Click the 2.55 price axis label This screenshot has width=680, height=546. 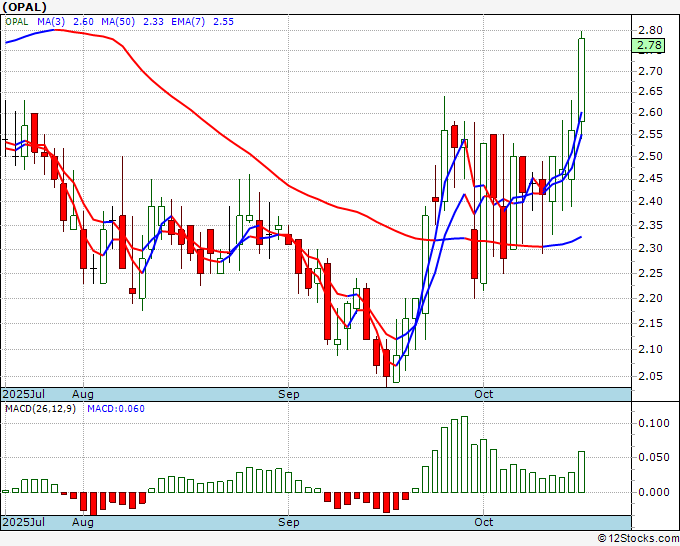pos(651,134)
